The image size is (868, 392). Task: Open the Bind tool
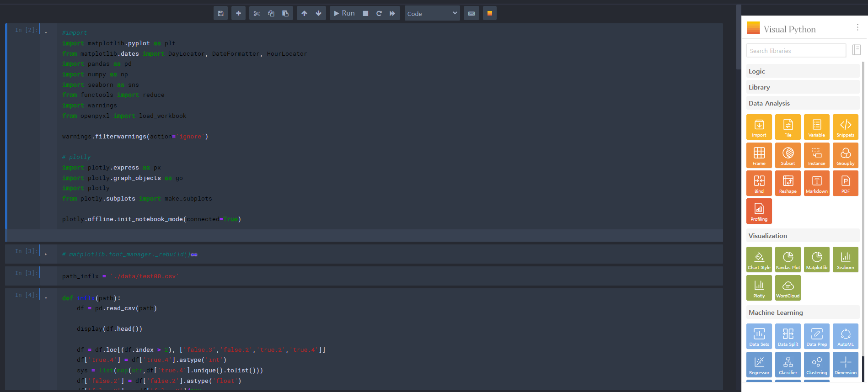pos(759,183)
